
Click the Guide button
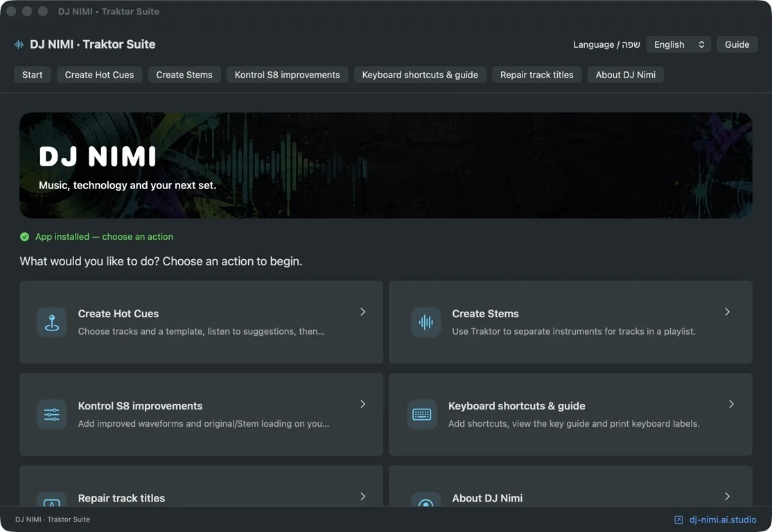click(737, 44)
